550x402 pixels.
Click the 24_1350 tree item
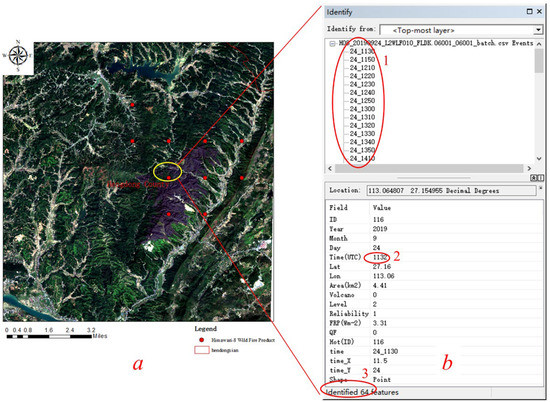362,150
